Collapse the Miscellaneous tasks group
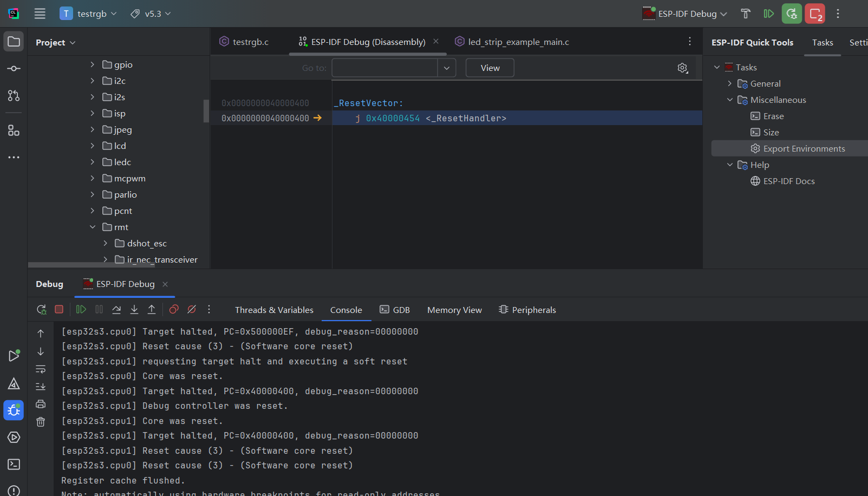The width and height of the screenshot is (868, 496). (730, 100)
